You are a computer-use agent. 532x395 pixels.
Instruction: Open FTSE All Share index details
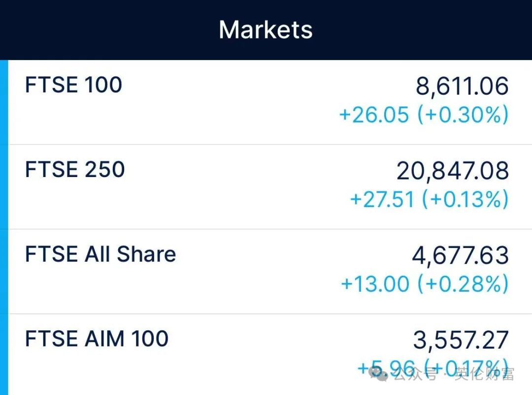tap(266, 272)
